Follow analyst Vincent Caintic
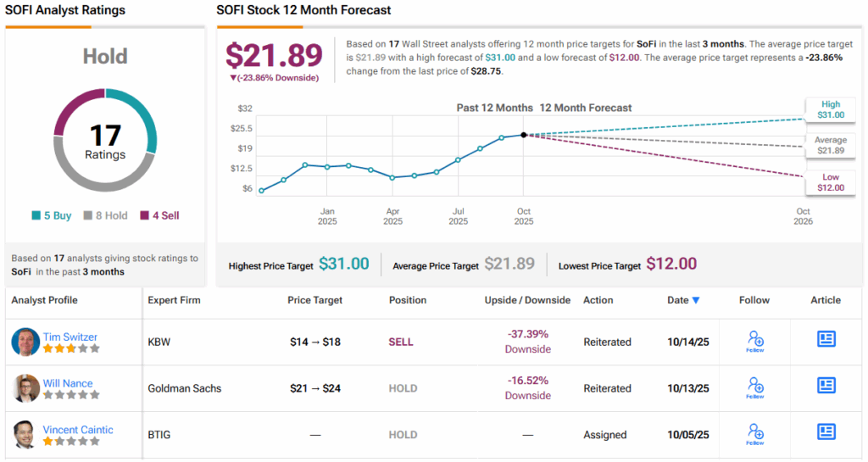The height and width of the screenshot is (462, 868). click(754, 433)
